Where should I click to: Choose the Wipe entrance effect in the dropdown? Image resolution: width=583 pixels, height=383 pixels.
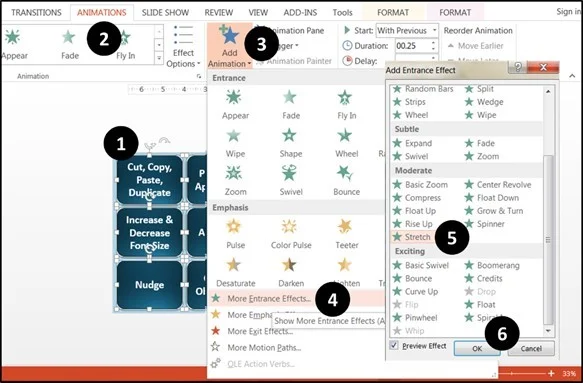tap(235, 143)
